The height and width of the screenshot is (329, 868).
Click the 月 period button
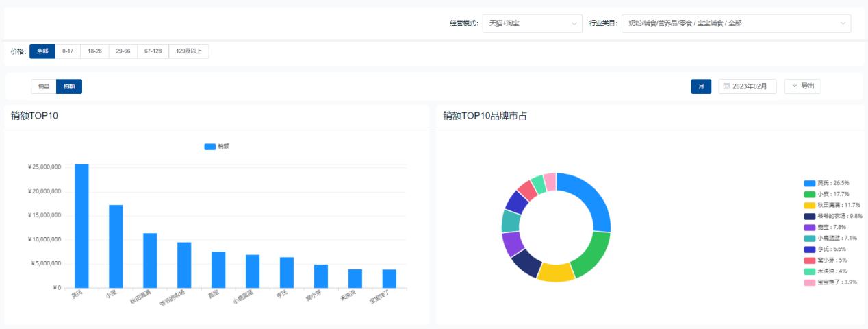[701, 86]
